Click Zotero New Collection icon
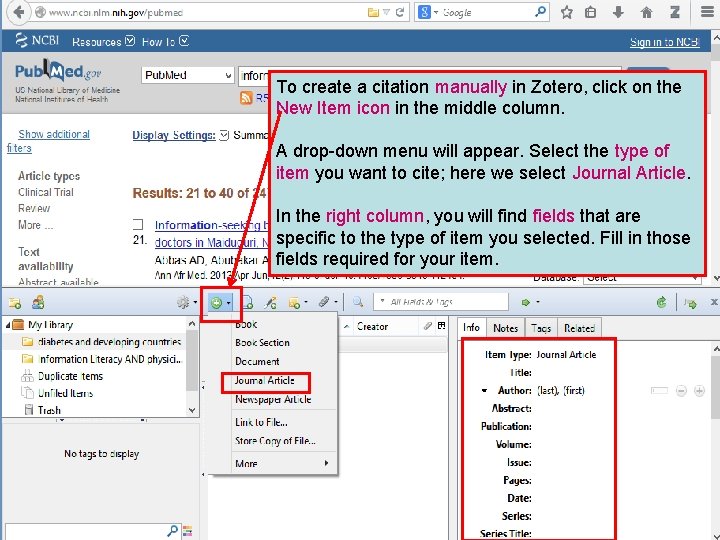Image resolution: width=720 pixels, height=540 pixels. coord(15,303)
